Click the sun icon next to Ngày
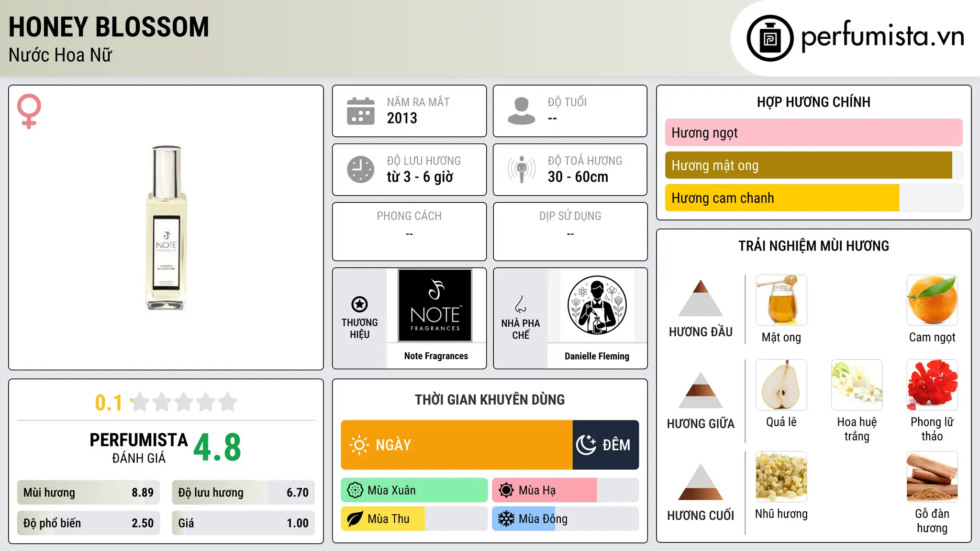 pos(359,445)
